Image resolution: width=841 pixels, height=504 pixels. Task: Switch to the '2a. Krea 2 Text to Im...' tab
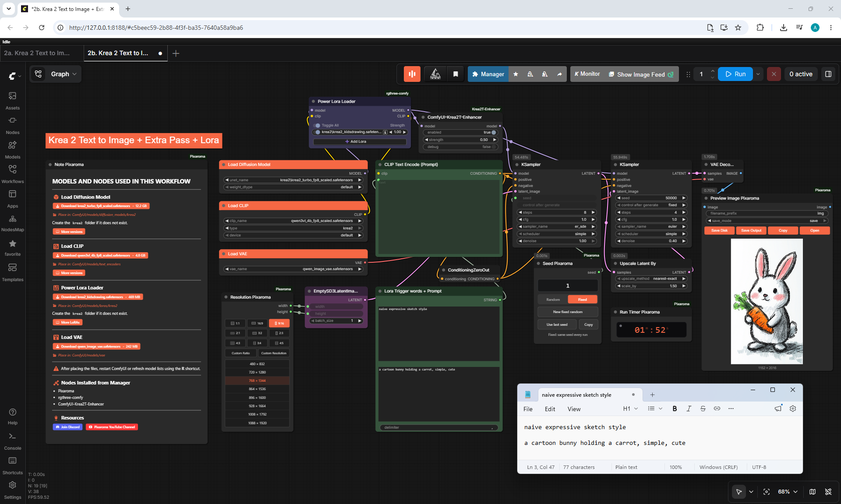[x=37, y=53]
